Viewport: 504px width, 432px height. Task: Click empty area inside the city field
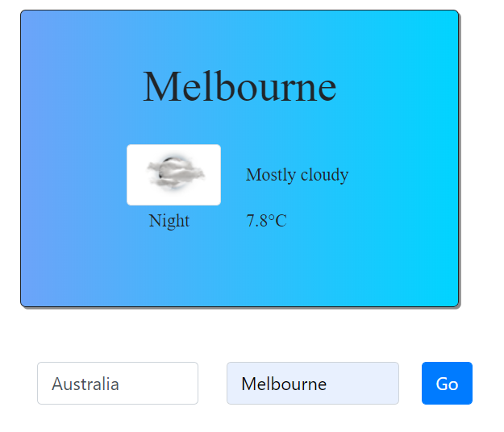(x=361, y=383)
